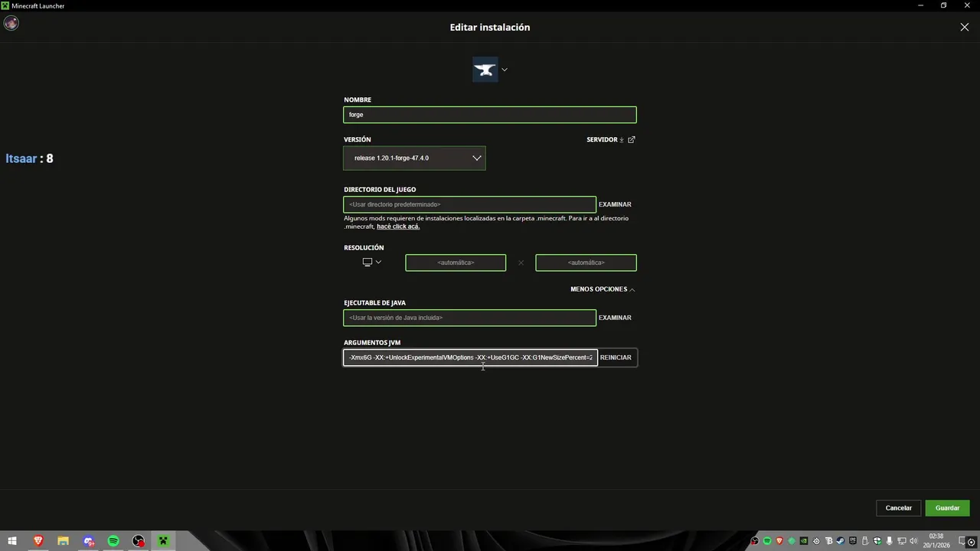Click the Spotify icon in system tray
This screenshot has height=551, width=980.
767,541
